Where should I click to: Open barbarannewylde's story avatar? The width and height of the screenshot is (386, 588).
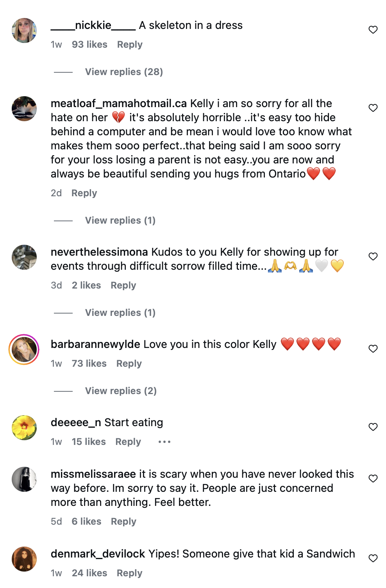click(24, 350)
